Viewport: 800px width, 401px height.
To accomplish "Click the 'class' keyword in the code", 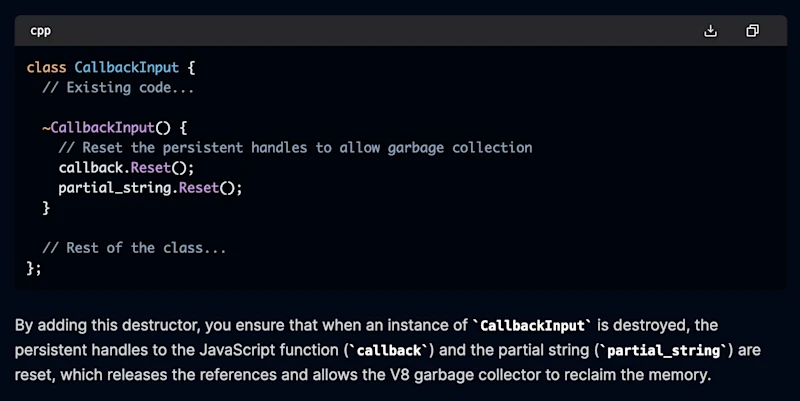I will click(46, 67).
